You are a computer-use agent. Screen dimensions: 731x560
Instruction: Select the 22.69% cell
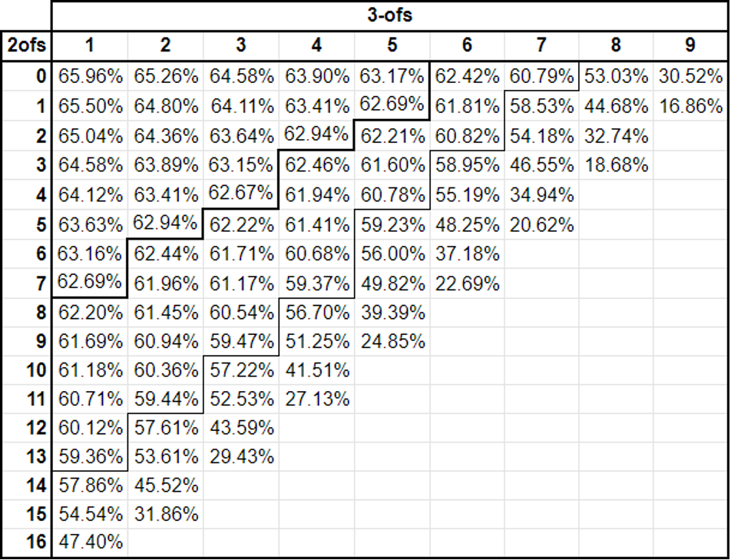467,283
